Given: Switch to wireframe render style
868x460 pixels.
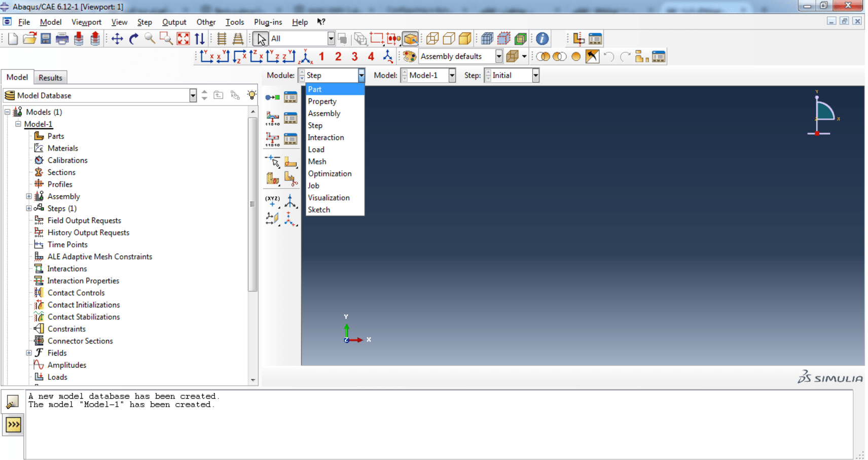Looking at the screenshot, I should point(432,39).
